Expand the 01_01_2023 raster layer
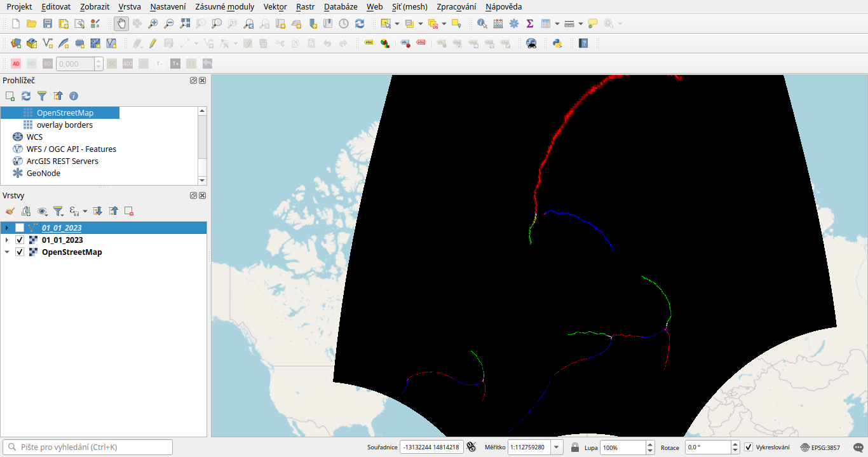 [x=7, y=240]
